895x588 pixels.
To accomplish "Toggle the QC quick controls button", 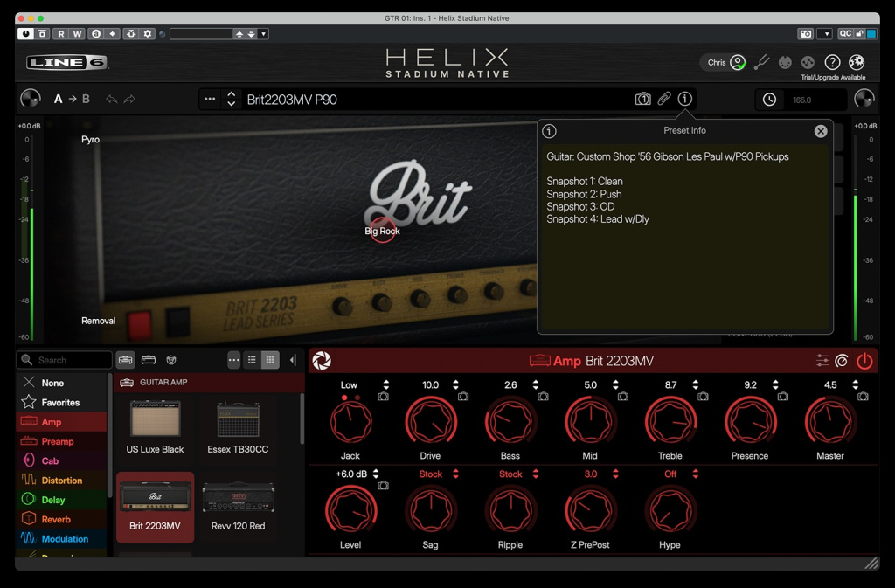I will [x=845, y=34].
